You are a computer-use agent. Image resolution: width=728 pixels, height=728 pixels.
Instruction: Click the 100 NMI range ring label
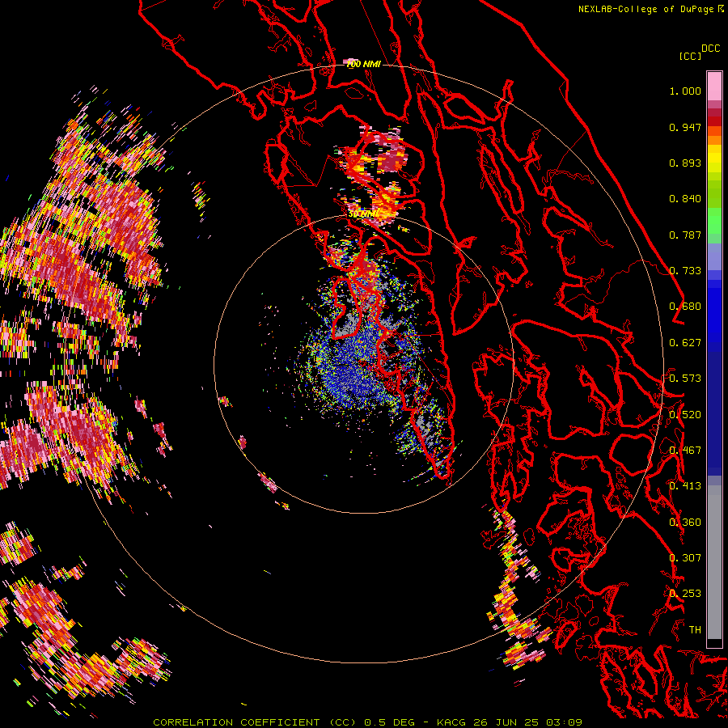tap(363, 64)
